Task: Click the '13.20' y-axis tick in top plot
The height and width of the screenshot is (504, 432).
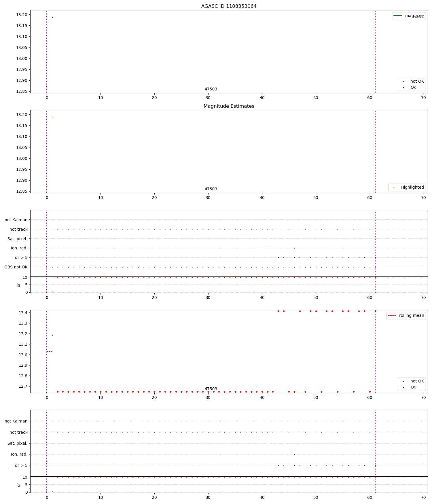Action: point(22,15)
